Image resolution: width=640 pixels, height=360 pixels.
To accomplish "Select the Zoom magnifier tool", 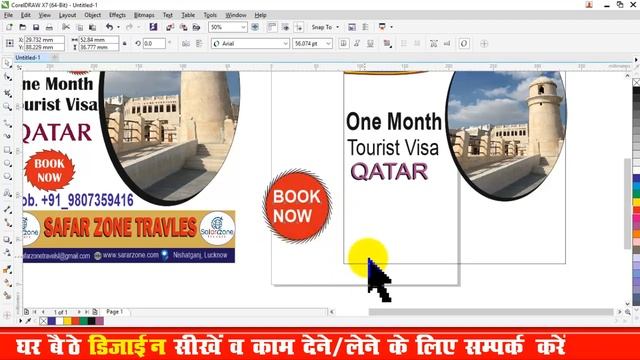I will (7, 107).
